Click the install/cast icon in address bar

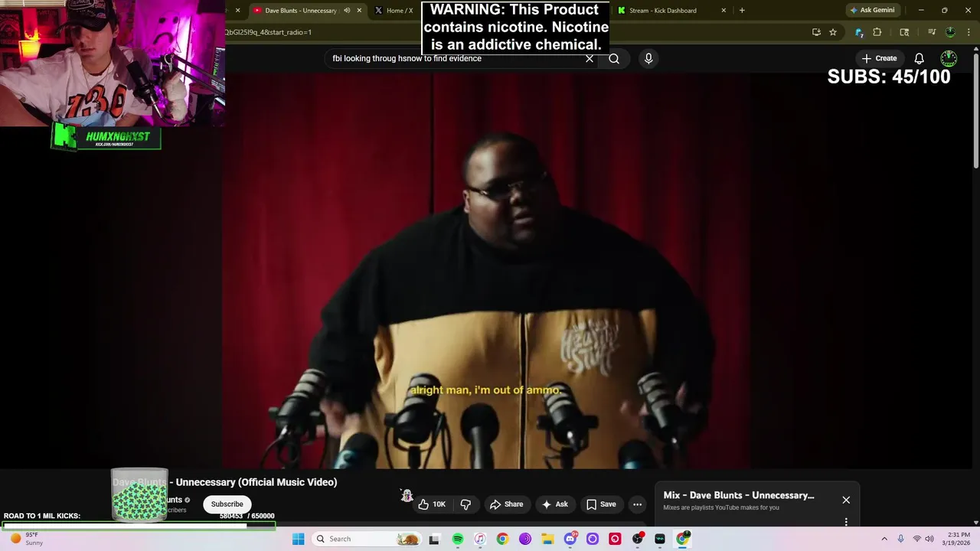pos(816,32)
